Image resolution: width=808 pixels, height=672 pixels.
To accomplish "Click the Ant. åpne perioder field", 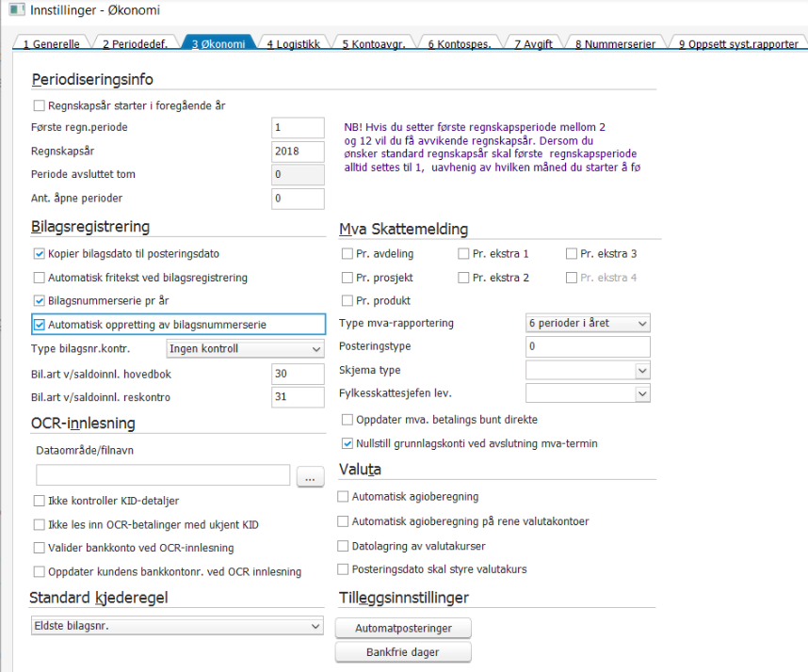I will (x=298, y=199).
